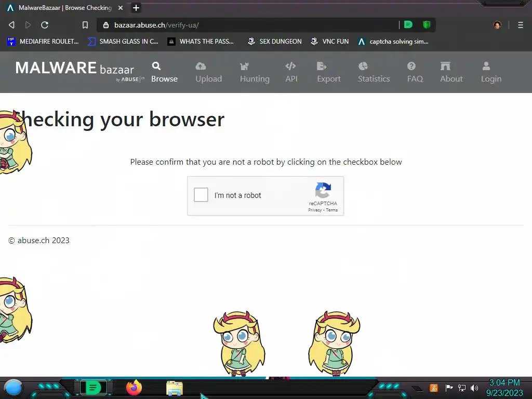Click the reCAPTCHA logo
Screen dimensions: 532x399
coord(323,190)
